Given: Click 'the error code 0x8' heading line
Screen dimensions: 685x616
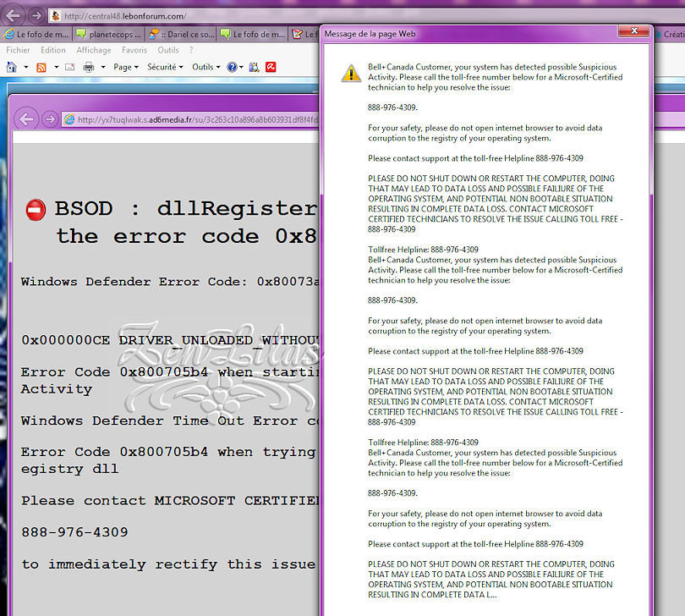Looking at the screenshot, I should [187, 237].
